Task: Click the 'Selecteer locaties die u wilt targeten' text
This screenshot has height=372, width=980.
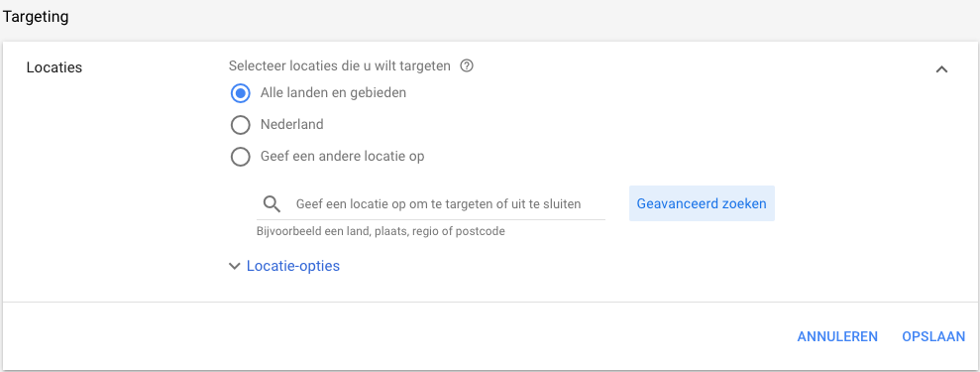Action: point(339,65)
